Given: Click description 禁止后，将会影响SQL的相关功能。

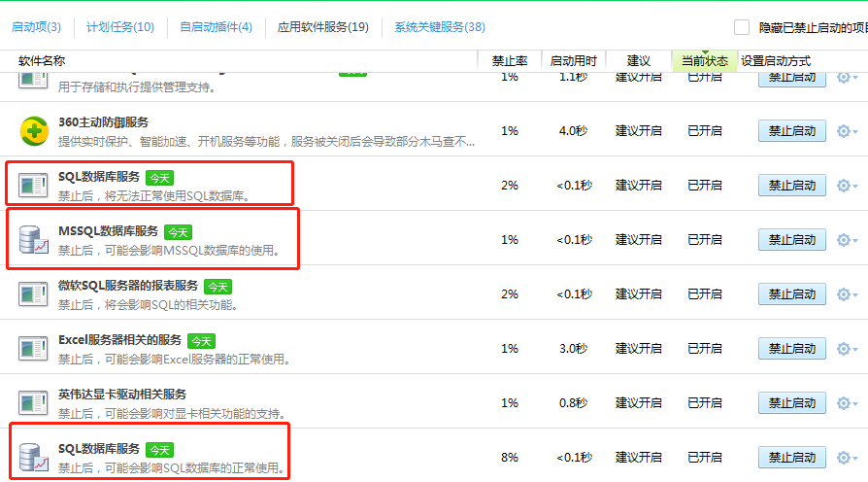Looking at the screenshot, I should [149, 305].
